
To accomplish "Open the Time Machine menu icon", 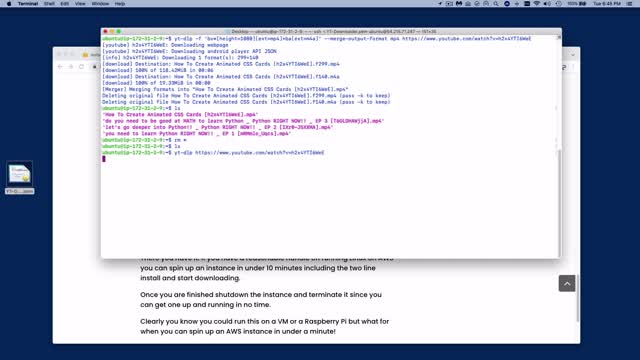I will click(558, 4).
